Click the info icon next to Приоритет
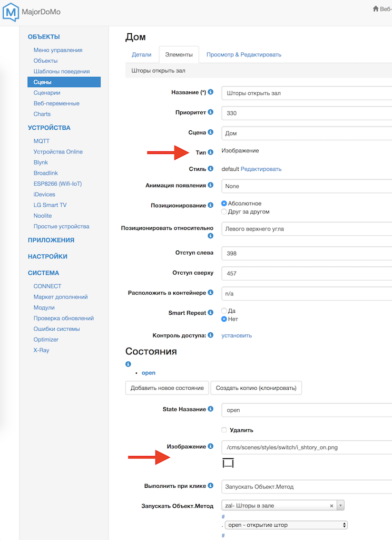Viewport: 392px width, 540px height. point(211,112)
